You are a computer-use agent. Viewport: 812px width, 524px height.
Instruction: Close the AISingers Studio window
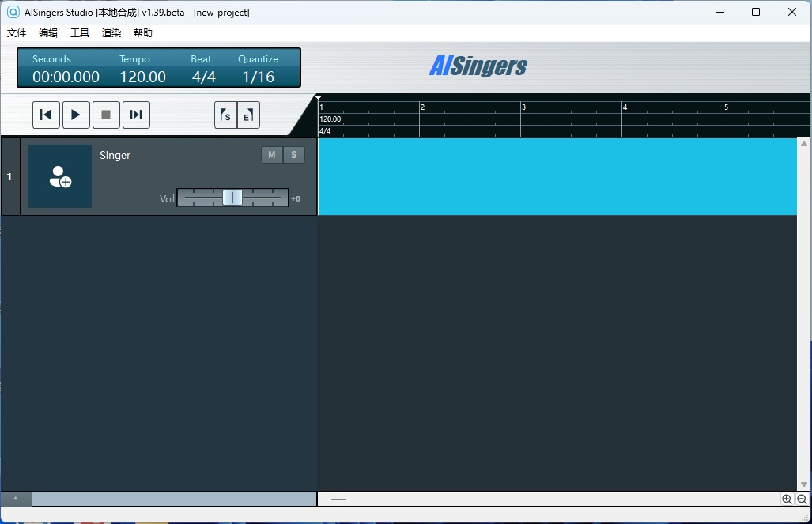point(791,12)
